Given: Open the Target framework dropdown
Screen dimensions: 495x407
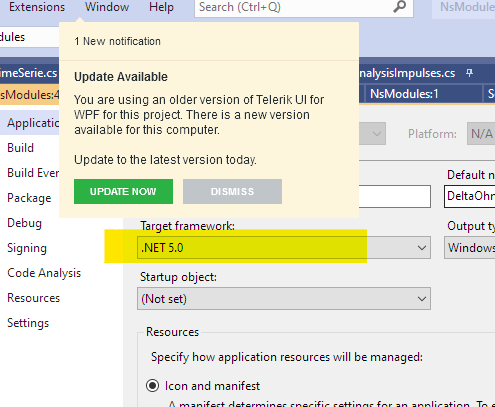Looking at the screenshot, I should [284, 248].
